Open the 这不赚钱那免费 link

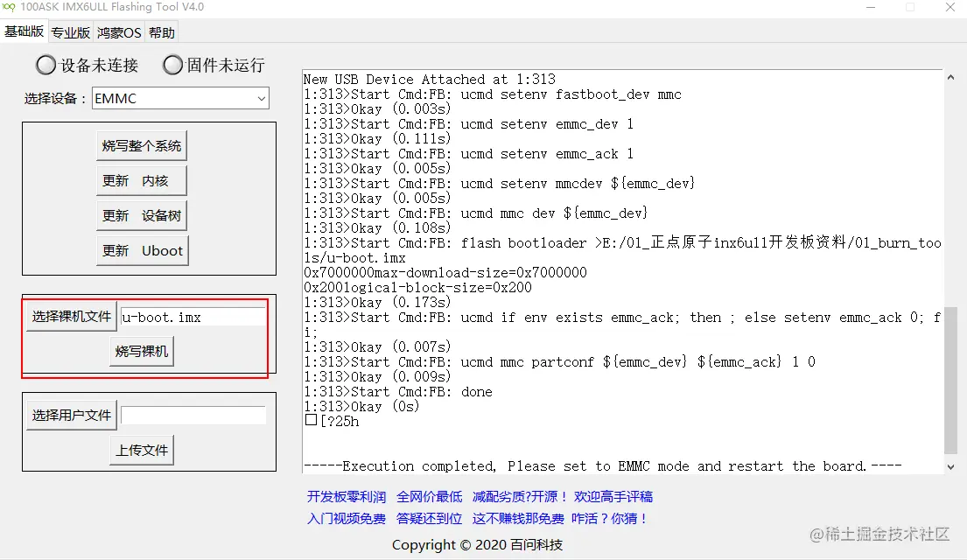pos(518,519)
